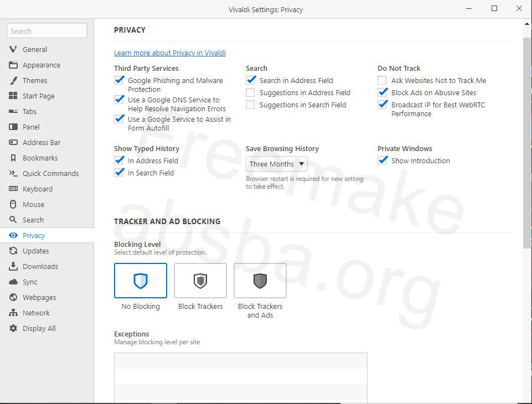Click the Sync cloud icon
This screenshot has height=404, width=532.
13,282
